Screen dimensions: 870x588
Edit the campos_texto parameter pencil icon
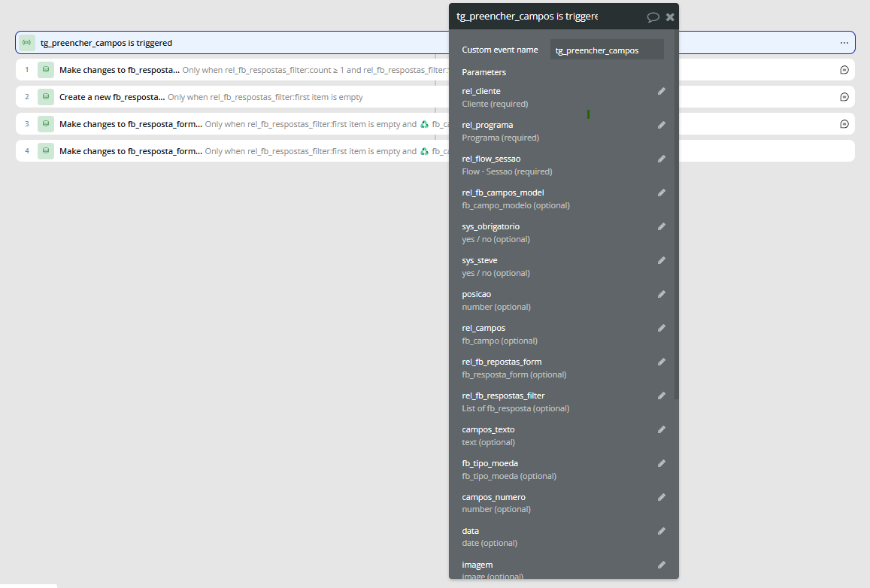[662, 429]
